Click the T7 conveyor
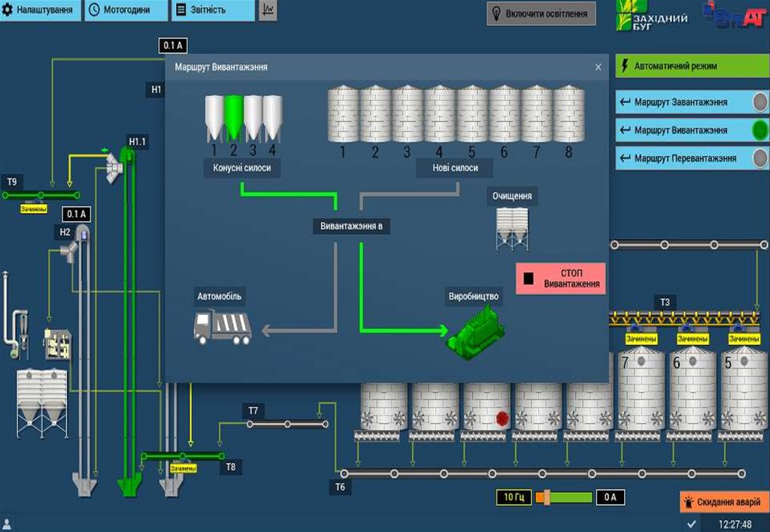The height and width of the screenshot is (532, 770). (287, 424)
